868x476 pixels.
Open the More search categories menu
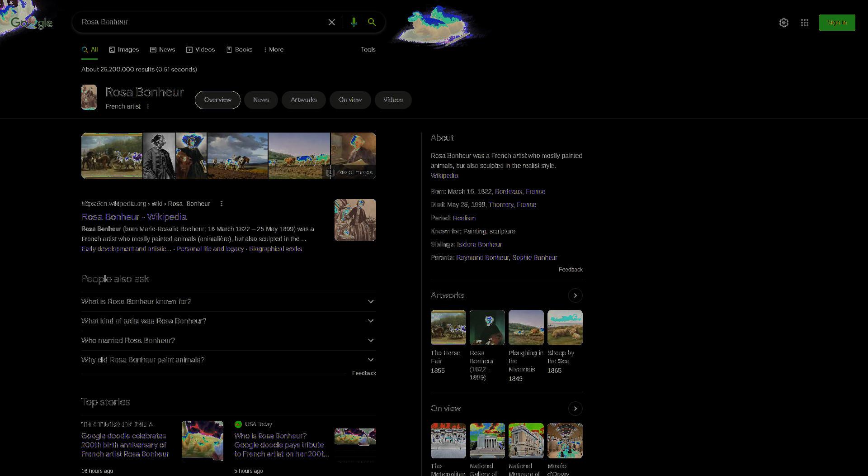click(274, 50)
